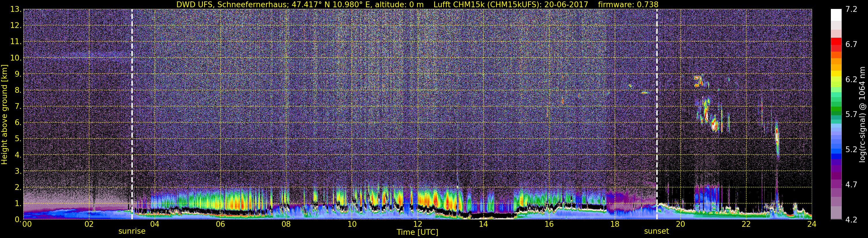868x238 pixels.
Task: Click time axis tick '22'
Action: (x=746, y=224)
